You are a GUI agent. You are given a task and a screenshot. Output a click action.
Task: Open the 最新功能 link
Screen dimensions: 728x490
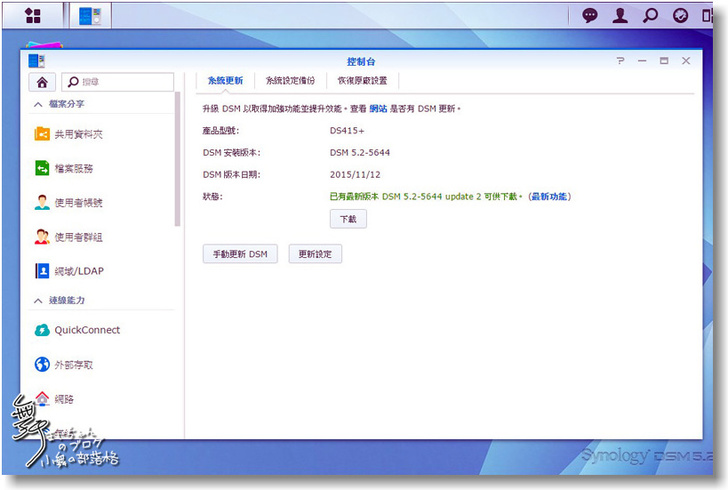point(549,196)
